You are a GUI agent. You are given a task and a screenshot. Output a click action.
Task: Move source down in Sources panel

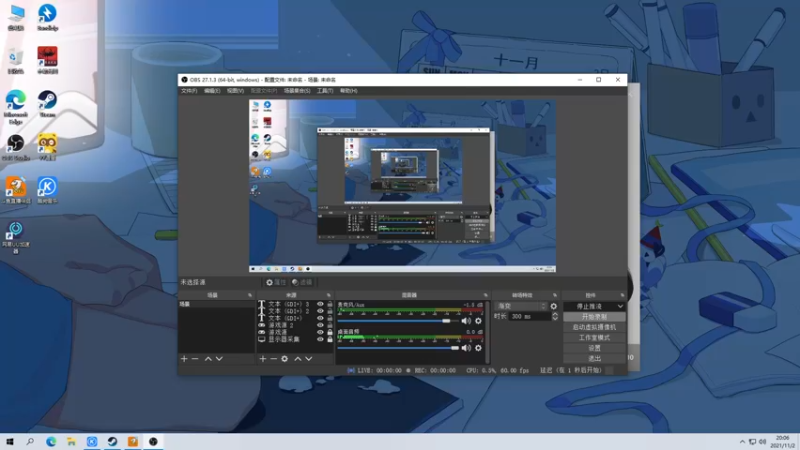[x=309, y=359]
